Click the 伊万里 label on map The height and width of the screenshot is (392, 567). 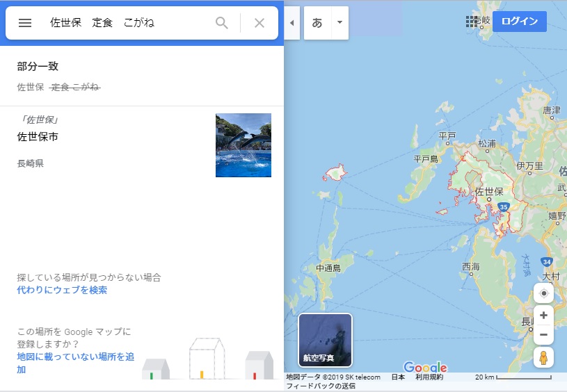(x=529, y=166)
